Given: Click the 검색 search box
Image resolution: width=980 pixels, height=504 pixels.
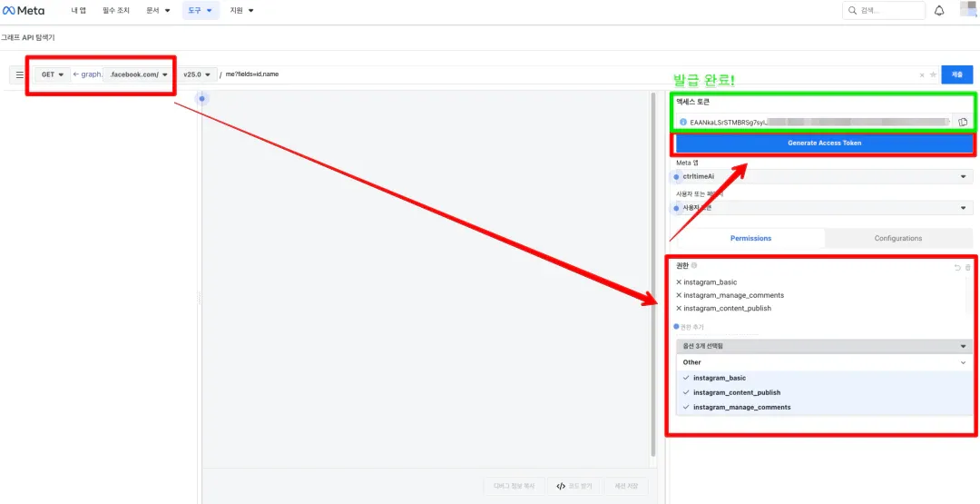Looking at the screenshot, I should pyautogui.click(x=884, y=11).
